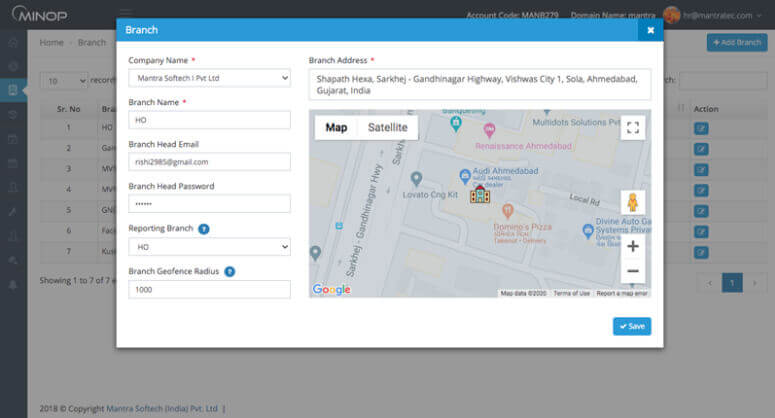Focus the Branch Head Email field
775x418 pixels.
point(209,161)
